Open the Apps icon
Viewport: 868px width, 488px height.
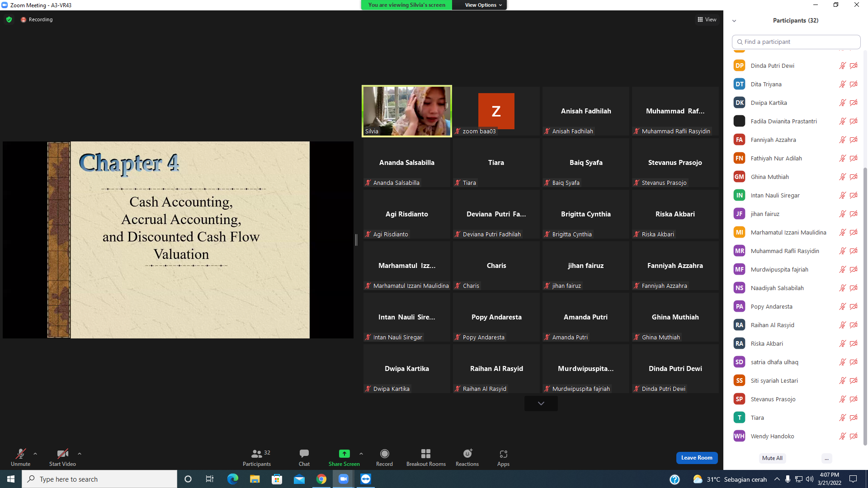point(503,454)
